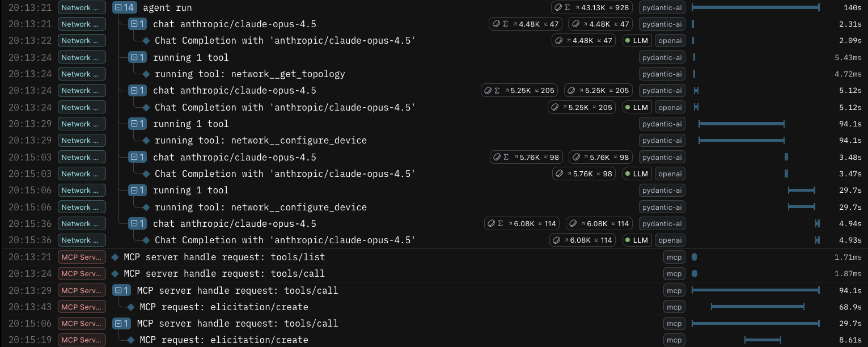Click the 20:13:22 timestamp

point(30,41)
